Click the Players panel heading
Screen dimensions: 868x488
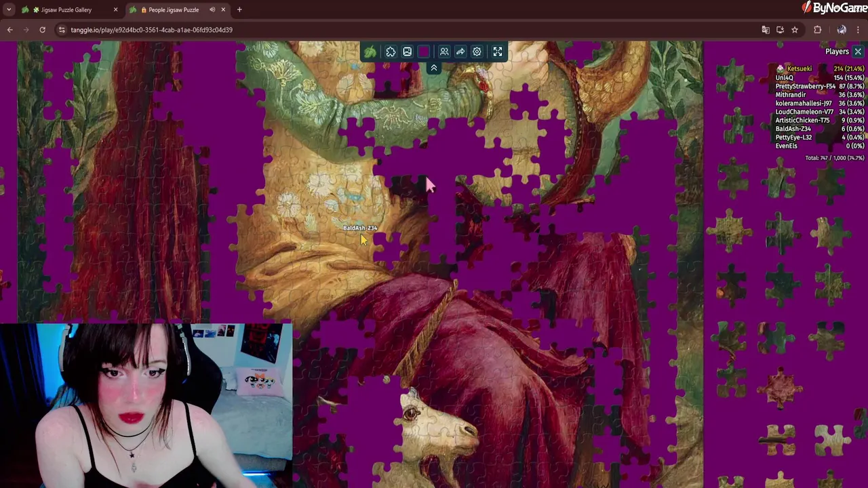click(837, 52)
